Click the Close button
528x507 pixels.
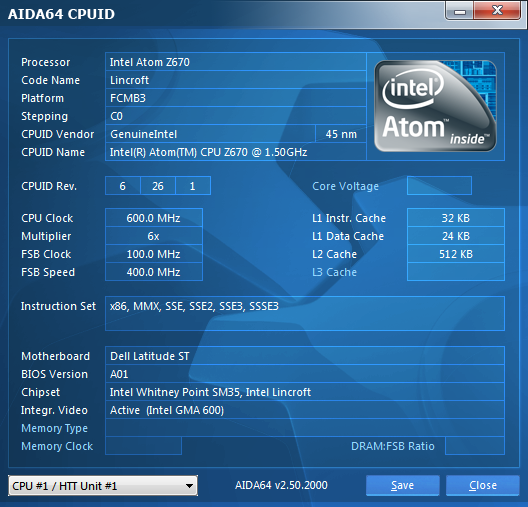(483, 485)
